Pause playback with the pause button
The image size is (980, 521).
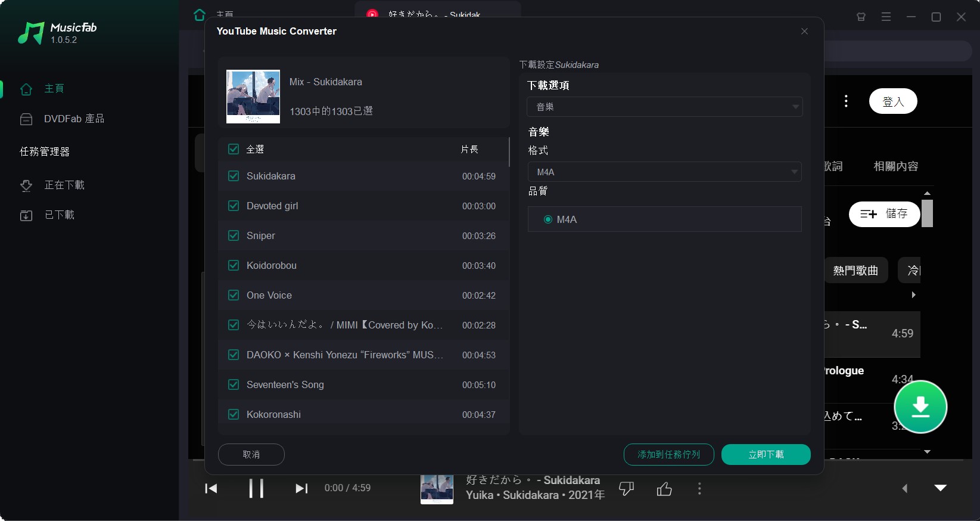pos(256,488)
